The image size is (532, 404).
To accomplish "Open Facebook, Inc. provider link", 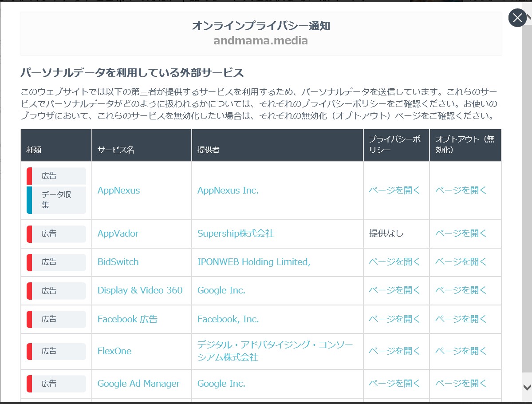I will 228,319.
